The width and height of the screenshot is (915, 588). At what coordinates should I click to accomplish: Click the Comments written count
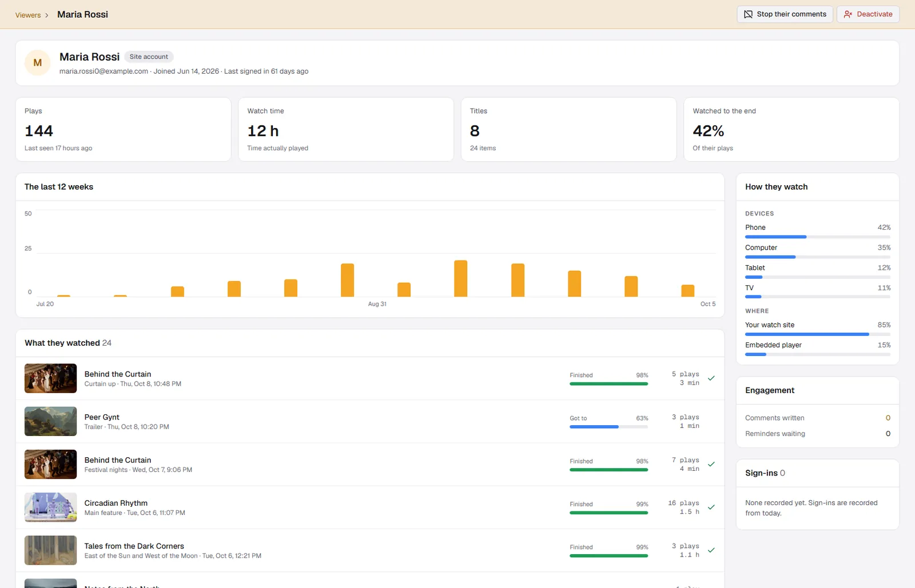[888, 418]
